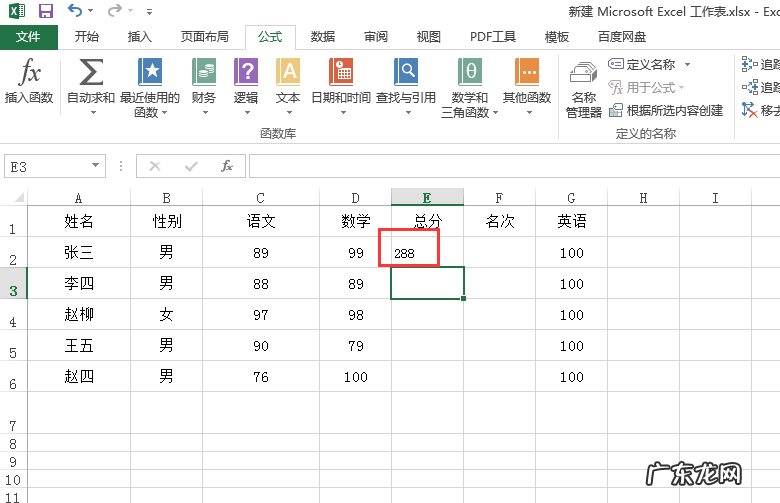Image resolution: width=780 pixels, height=503 pixels.
Task: Click the Excel application logo icon
Action: tap(17, 10)
